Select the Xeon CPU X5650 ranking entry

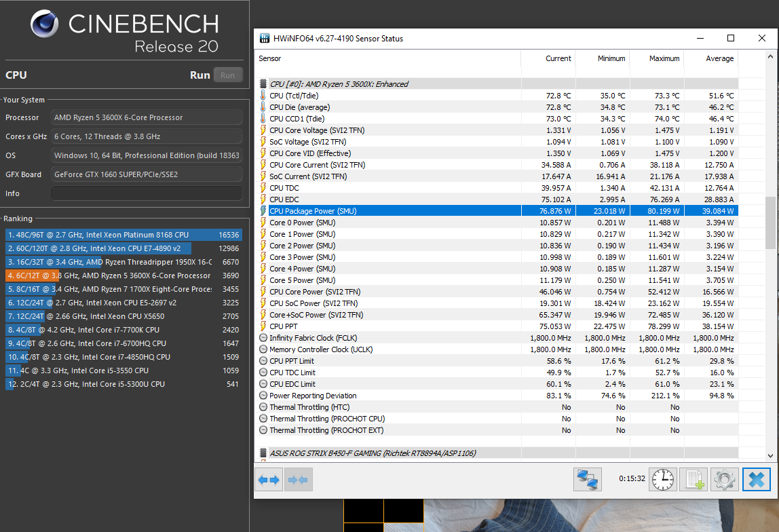(123, 316)
